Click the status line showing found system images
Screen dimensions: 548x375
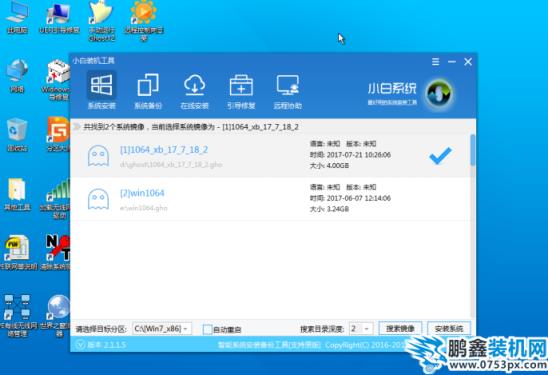[191, 127]
